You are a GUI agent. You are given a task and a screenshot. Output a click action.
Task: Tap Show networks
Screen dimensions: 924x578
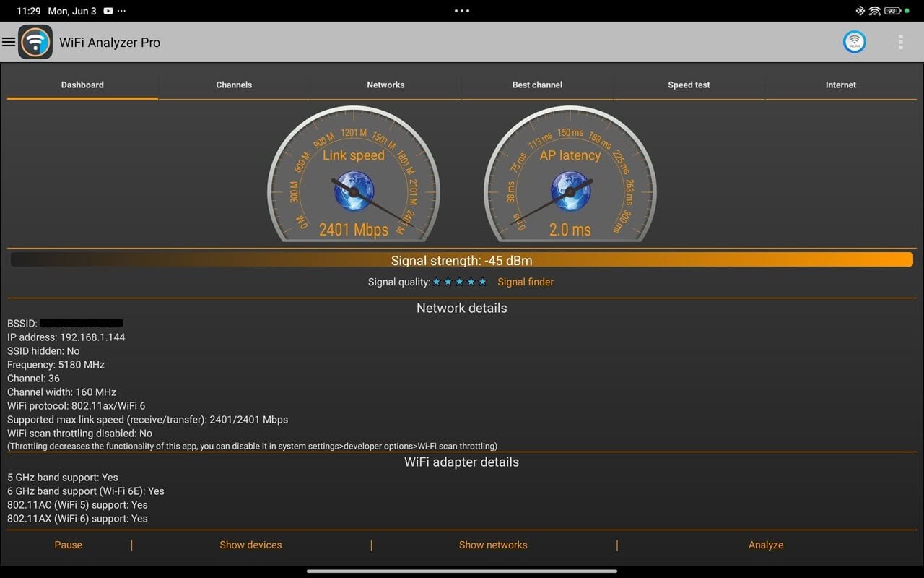[493, 545]
